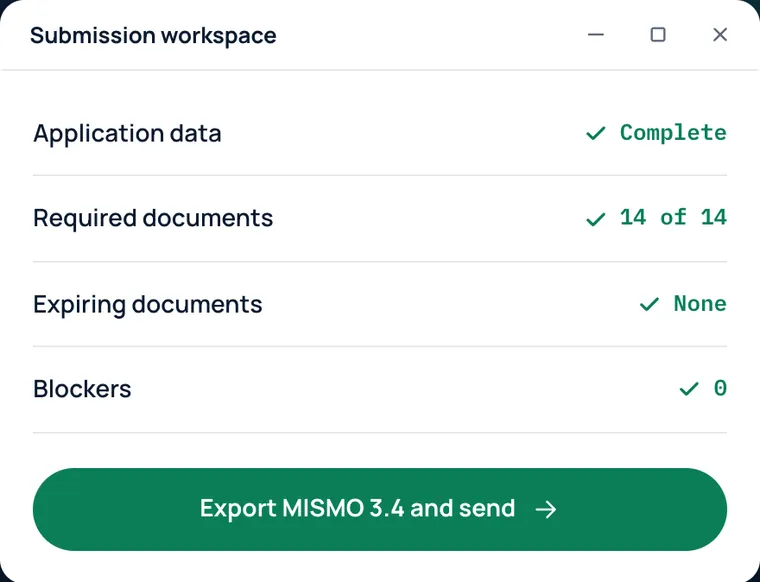The height and width of the screenshot is (582, 760).
Task: Click the Complete status value
Action: click(673, 133)
